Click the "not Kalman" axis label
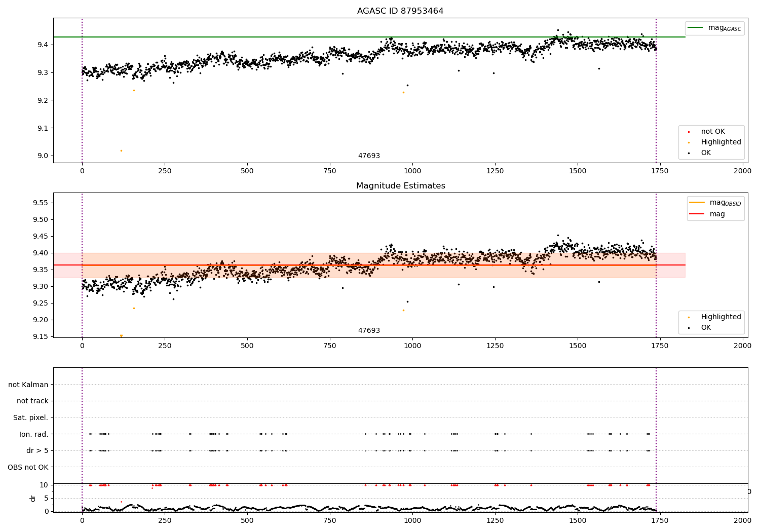The height and width of the screenshot is (532, 760). tap(28, 385)
